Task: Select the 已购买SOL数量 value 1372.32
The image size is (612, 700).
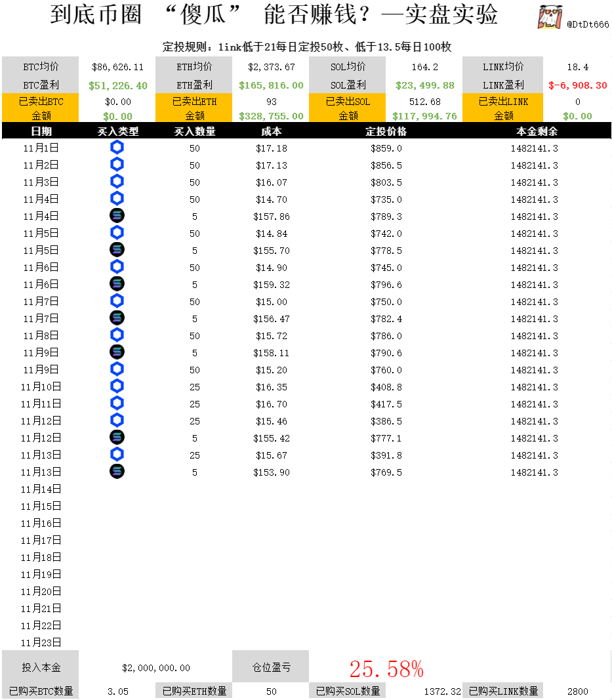Action: 442,691
